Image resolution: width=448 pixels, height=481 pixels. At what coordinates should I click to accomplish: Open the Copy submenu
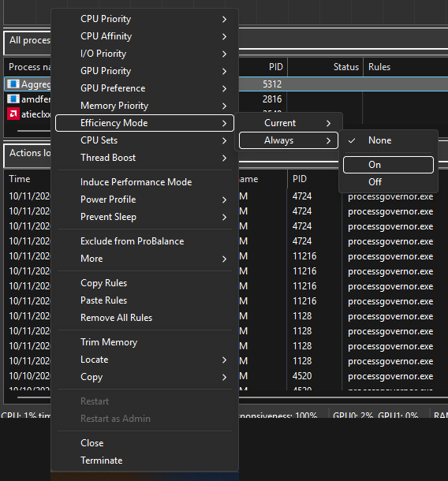pos(144,377)
